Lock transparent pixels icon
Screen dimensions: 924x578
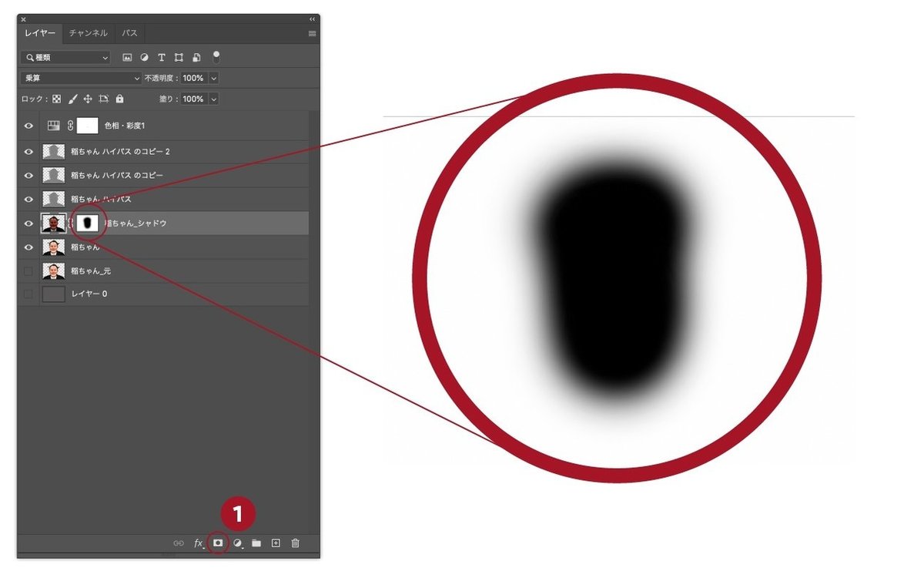coord(56,99)
